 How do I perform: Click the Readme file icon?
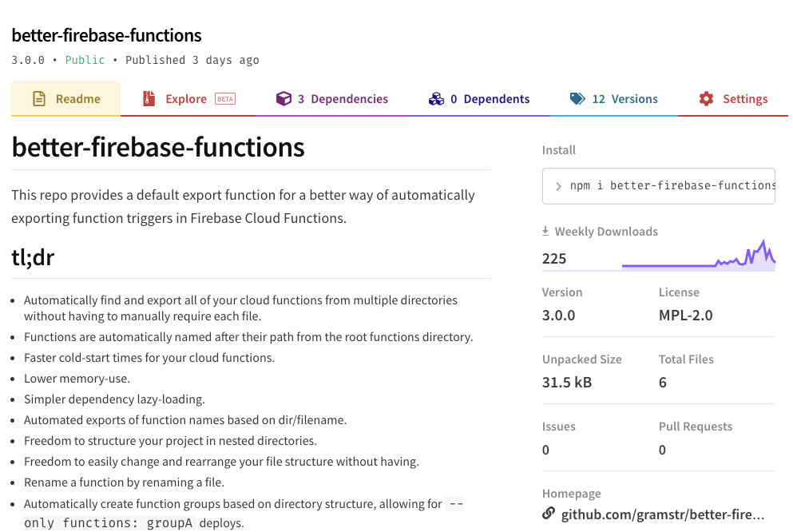[x=38, y=99]
